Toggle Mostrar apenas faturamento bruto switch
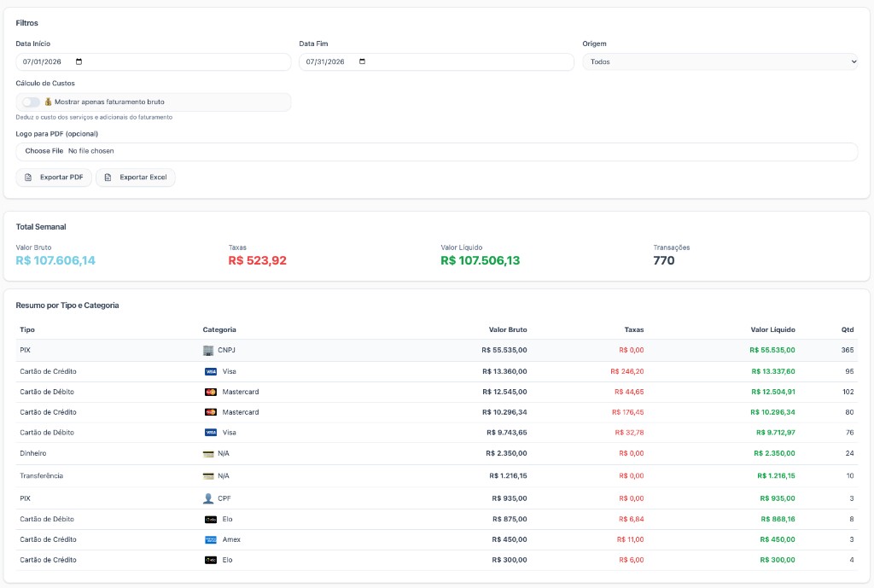This screenshot has width=874, height=588. coord(32,102)
